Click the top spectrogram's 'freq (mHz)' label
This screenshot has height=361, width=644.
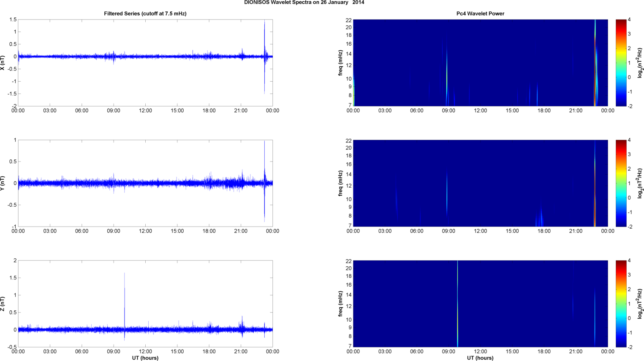tap(340, 63)
